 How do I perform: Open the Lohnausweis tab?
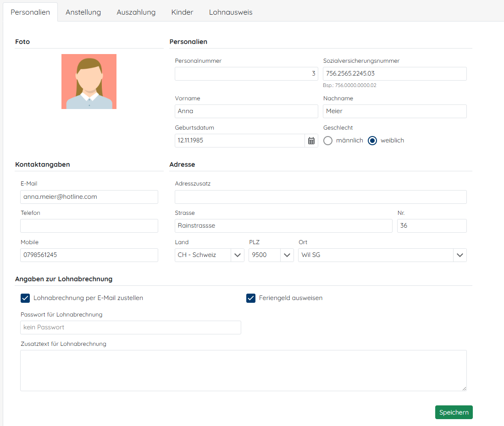pyautogui.click(x=231, y=12)
